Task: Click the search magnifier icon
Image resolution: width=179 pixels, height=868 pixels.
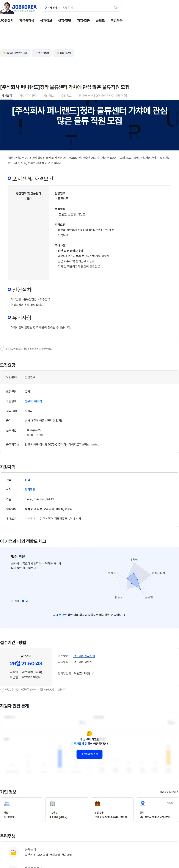Action: (x=116, y=7)
